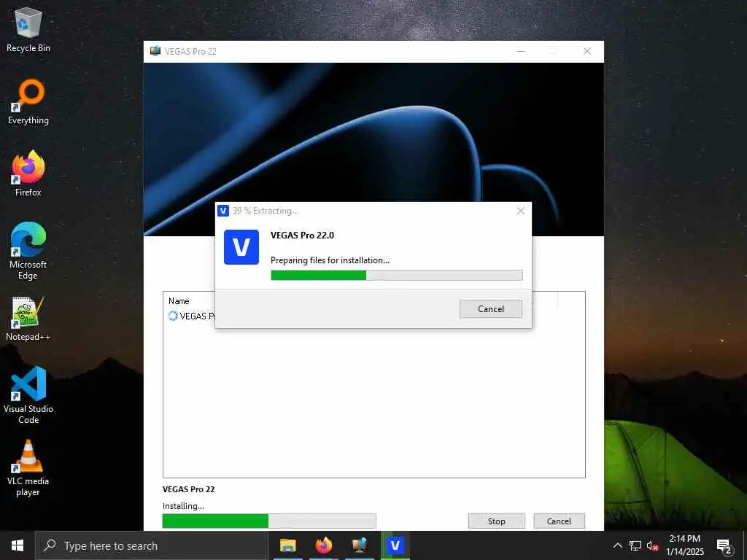
Task: Stop the VEGAS Pro 22 installation
Action: pos(496,521)
